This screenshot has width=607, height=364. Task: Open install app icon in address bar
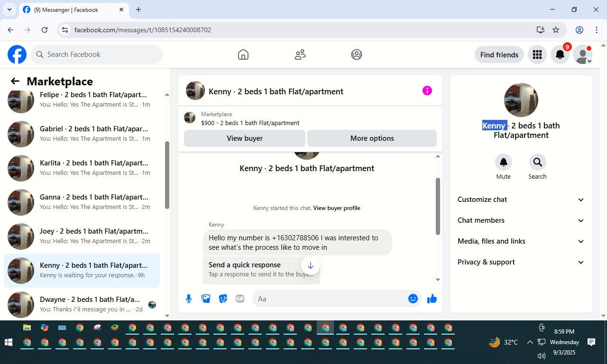[x=540, y=30]
